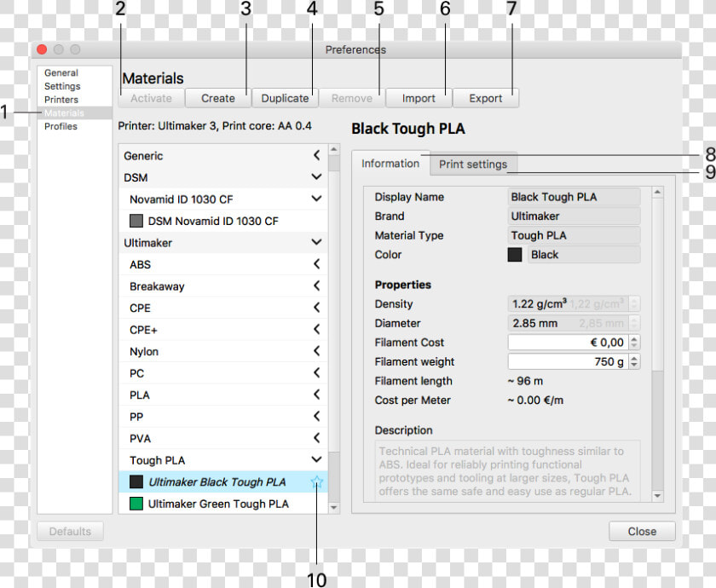
Task: Expand the PC material category
Action: pyautogui.click(x=316, y=372)
